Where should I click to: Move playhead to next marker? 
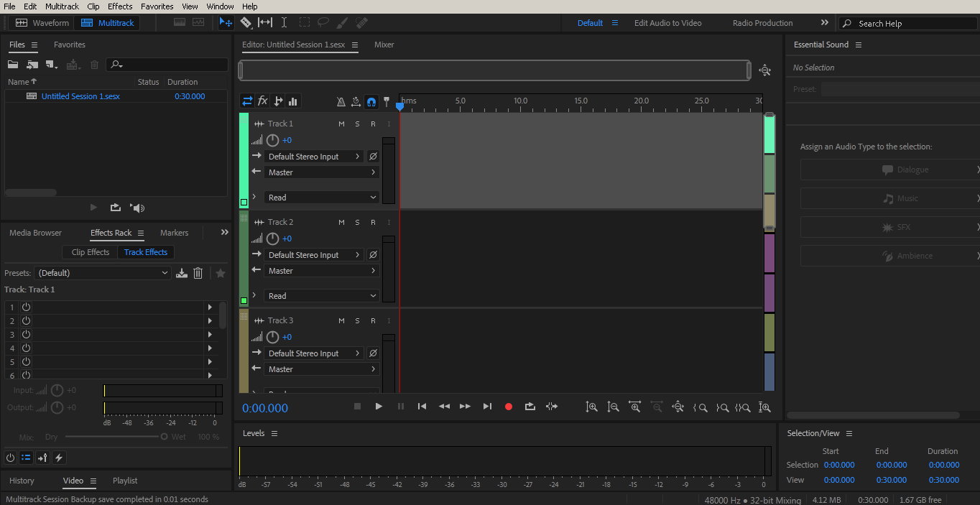[487, 407]
